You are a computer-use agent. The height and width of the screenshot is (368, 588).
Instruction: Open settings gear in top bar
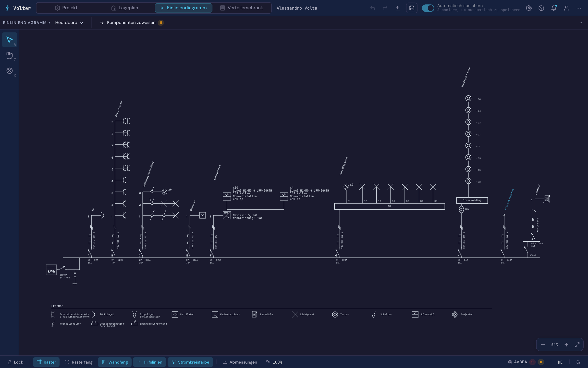pos(529,8)
